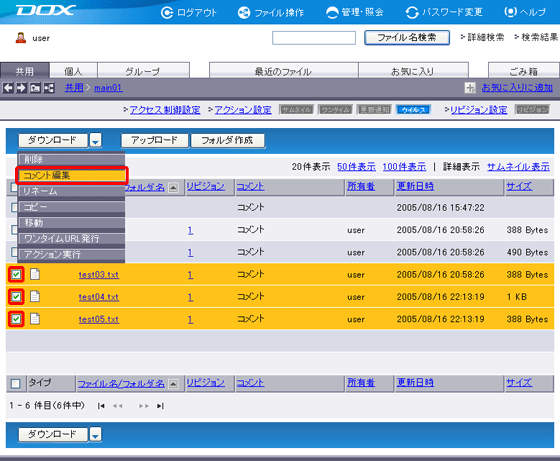Toggle sort arrow in top フォルダ名 header
Image resolution: width=560 pixels, height=461 pixels.
coord(173,187)
